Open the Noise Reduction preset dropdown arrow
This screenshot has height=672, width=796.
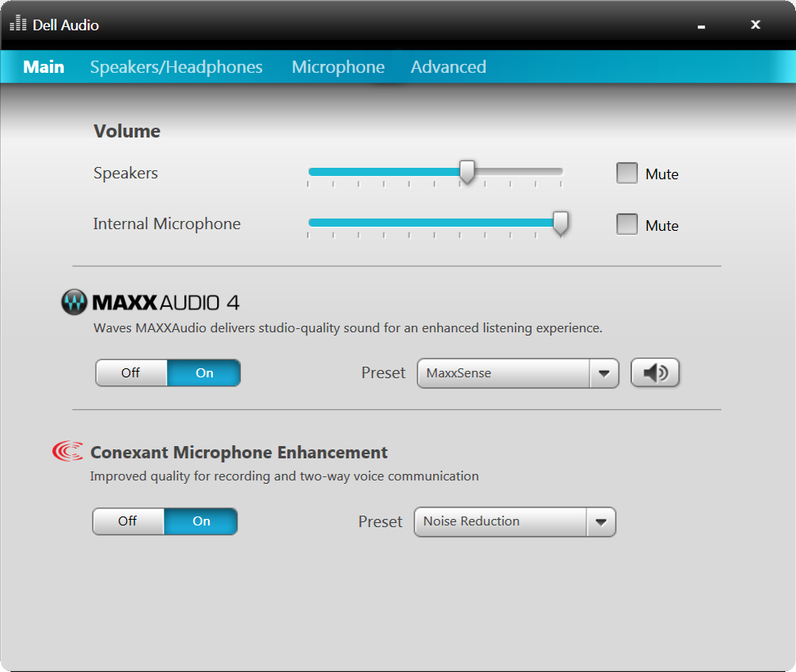[601, 522]
